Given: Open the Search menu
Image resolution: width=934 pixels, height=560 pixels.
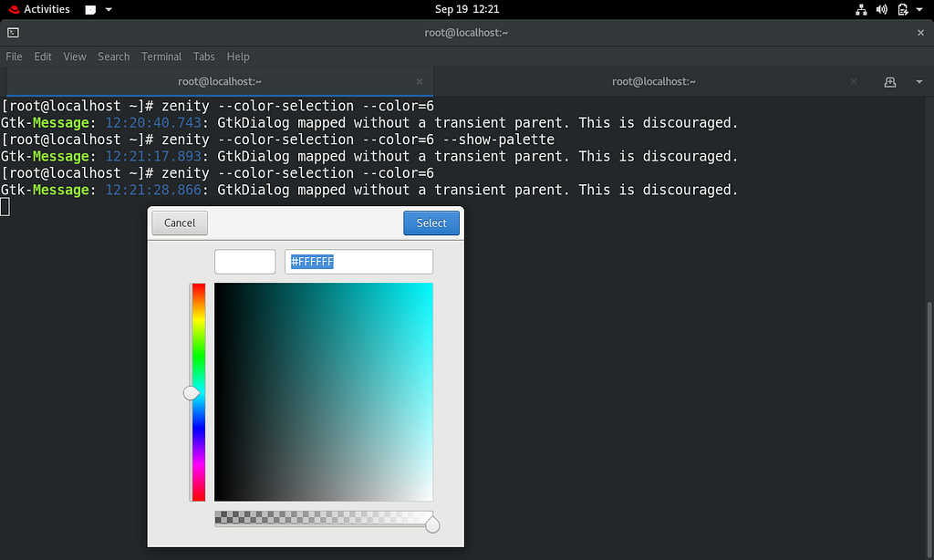Looking at the screenshot, I should (113, 57).
